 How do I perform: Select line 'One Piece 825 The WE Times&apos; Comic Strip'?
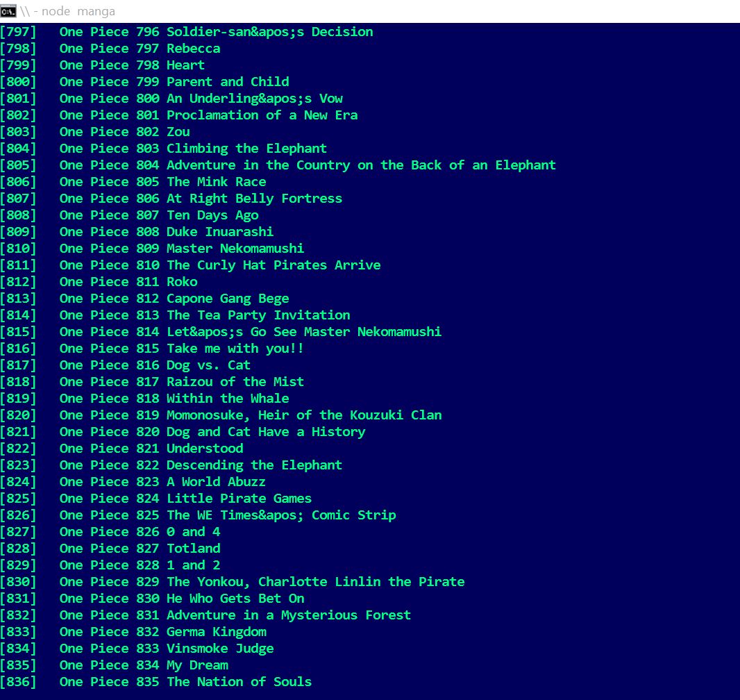pyautogui.click(x=228, y=515)
